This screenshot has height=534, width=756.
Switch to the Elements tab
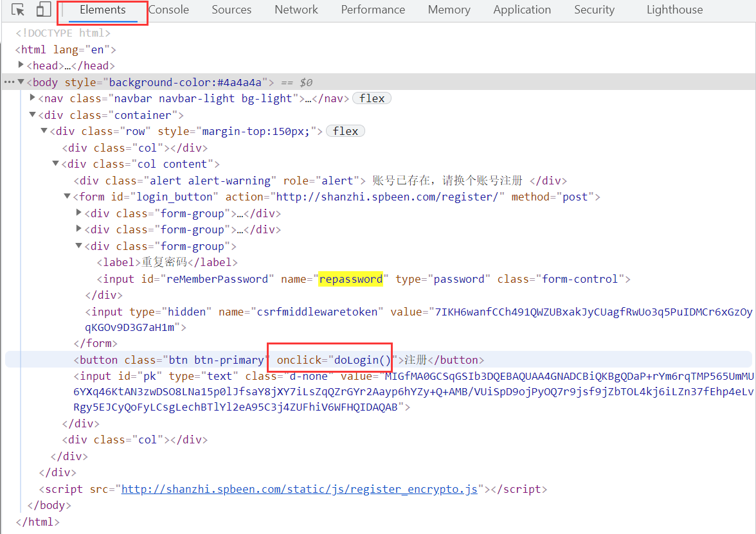coord(103,10)
